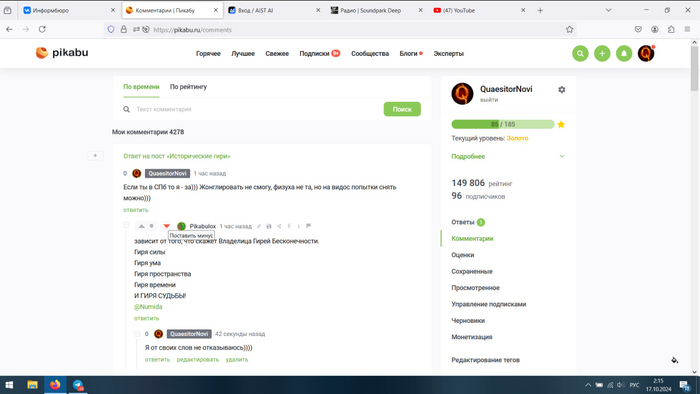Screen dimensions: 700x394
Task: Open the post link «Исторические гири»
Action: (177, 156)
